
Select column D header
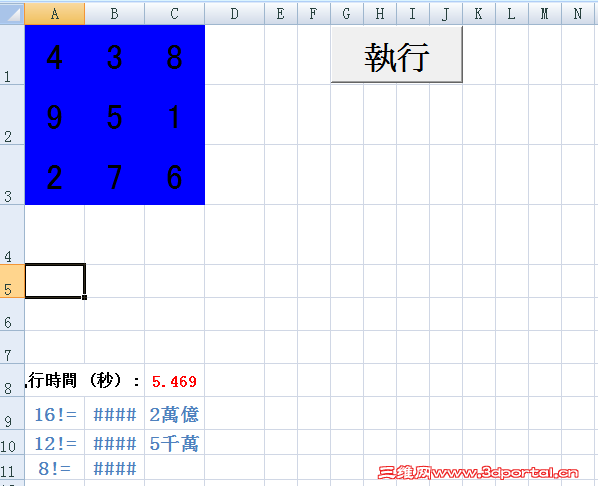click(x=235, y=14)
